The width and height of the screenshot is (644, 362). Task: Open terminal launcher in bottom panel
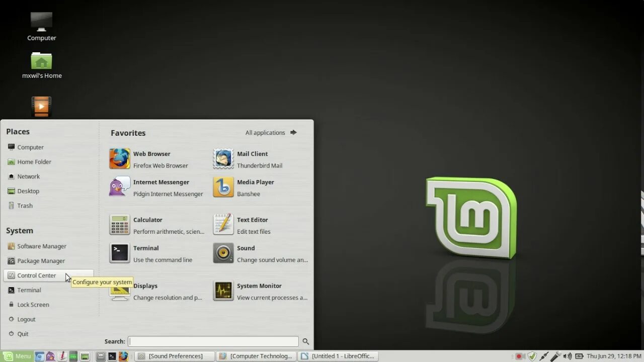pyautogui.click(x=112, y=356)
